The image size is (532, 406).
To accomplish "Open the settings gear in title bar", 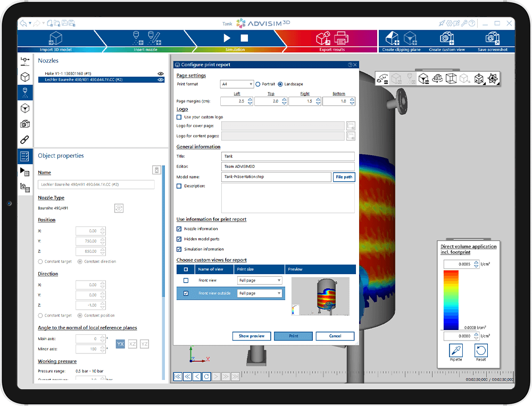I will (449, 23).
